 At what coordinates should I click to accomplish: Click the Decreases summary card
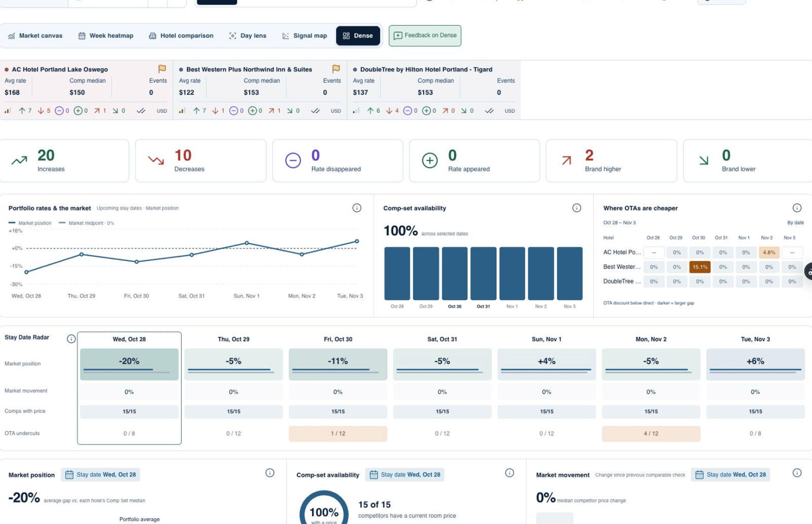click(200, 160)
